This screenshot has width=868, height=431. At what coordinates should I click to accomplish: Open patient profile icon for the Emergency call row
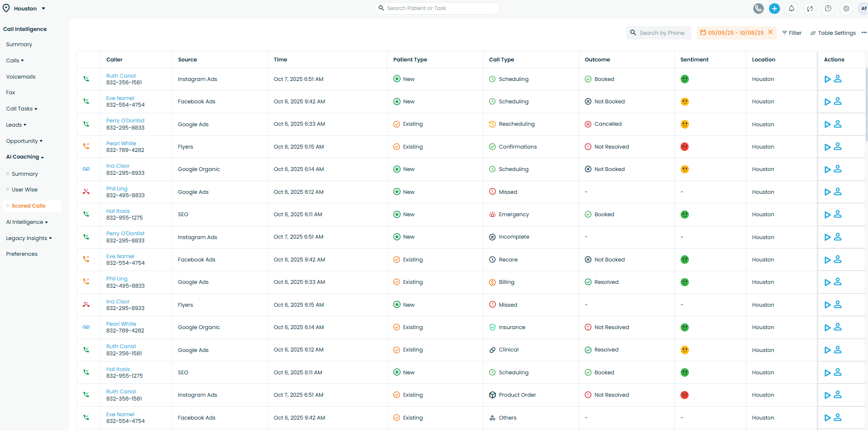point(838,214)
